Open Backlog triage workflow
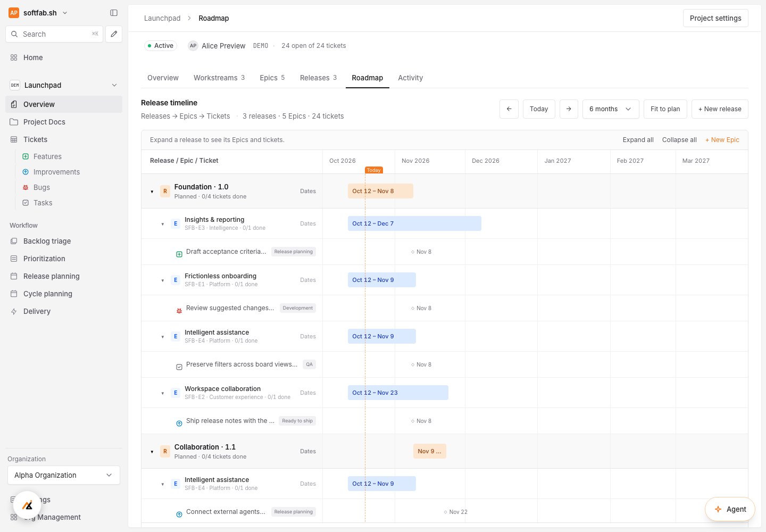Image resolution: width=766 pixels, height=532 pixels. (x=64, y=241)
